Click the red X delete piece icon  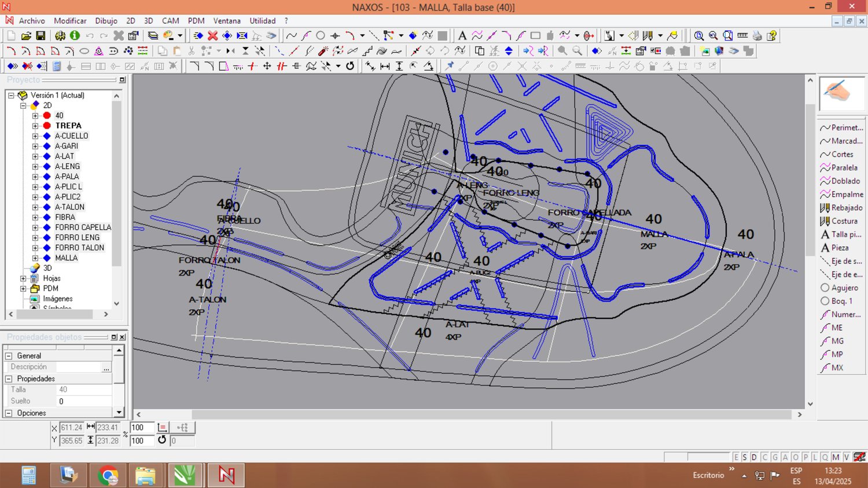point(212,36)
